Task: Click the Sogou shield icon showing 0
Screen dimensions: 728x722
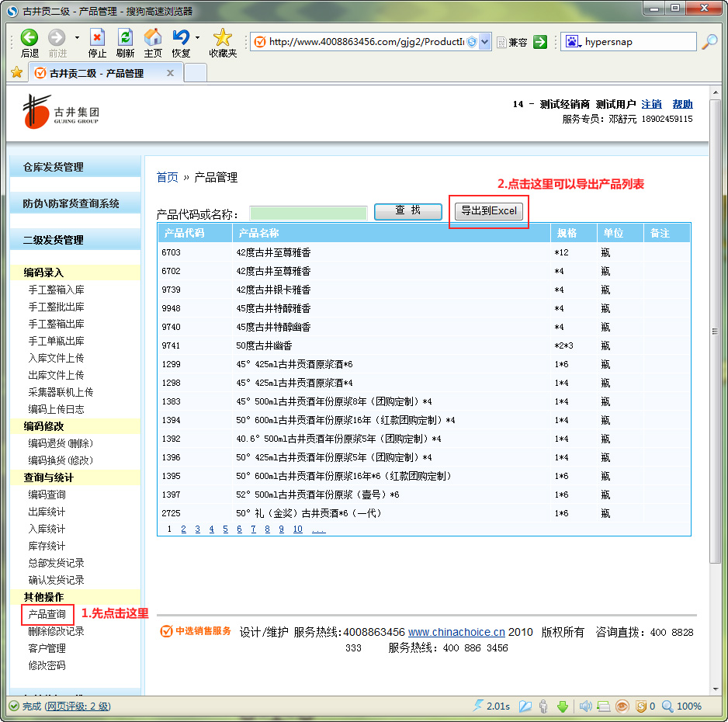Action: coord(641,706)
